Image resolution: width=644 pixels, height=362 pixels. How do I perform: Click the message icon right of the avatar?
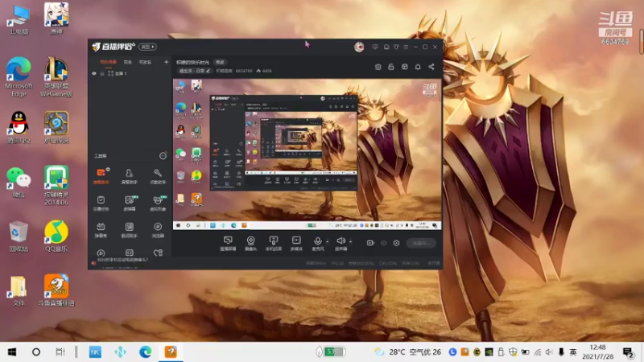click(x=375, y=47)
